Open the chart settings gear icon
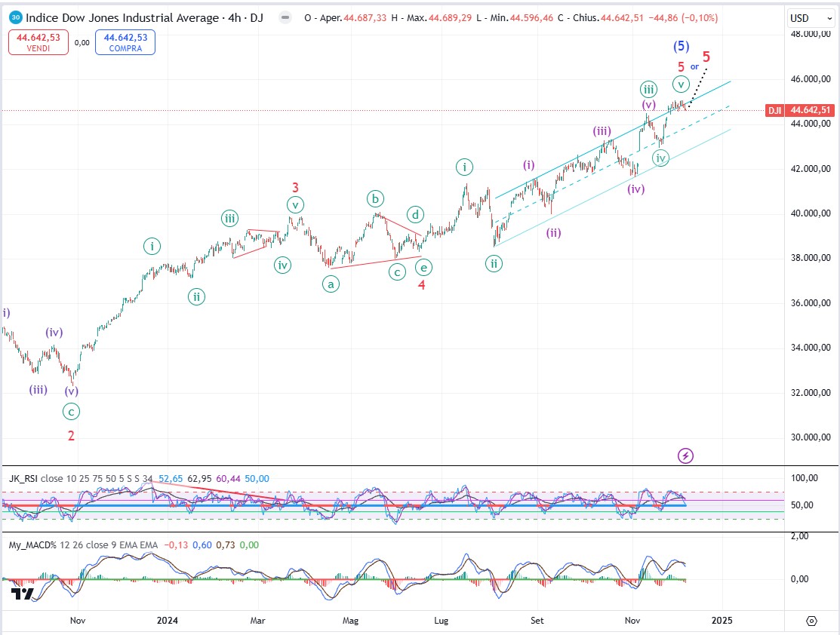 click(811, 621)
